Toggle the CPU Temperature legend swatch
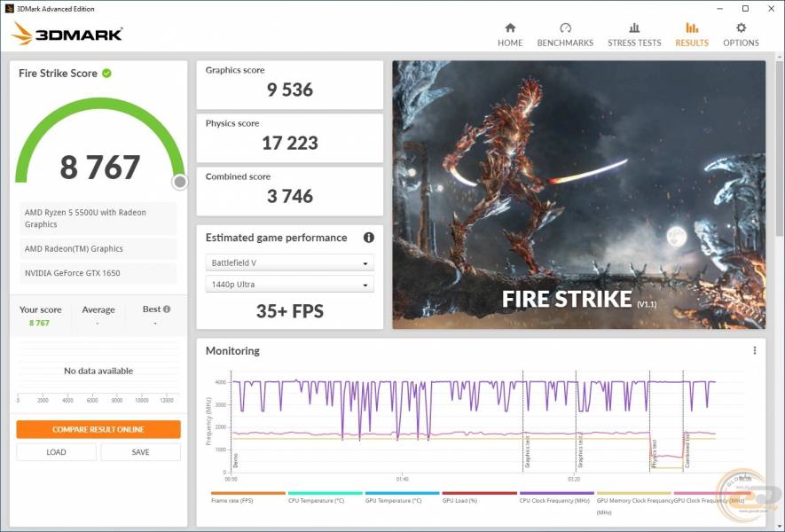This screenshot has height=532, width=785. point(325,494)
